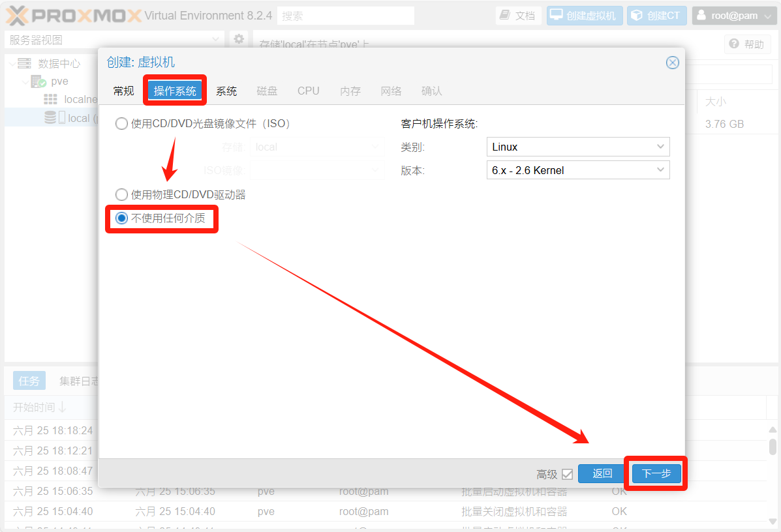Choose the do not use any media option
Image resolution: width=781 pixels, height=532 pixels.
tap(121, 218)
